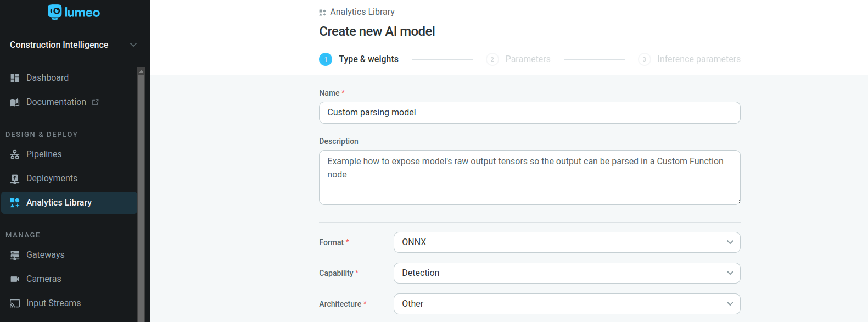Image resolution: width=868 pixels, height=322 pixels.
Task: Open the Format dropdown showing ONNX
Action: (567, 242)
